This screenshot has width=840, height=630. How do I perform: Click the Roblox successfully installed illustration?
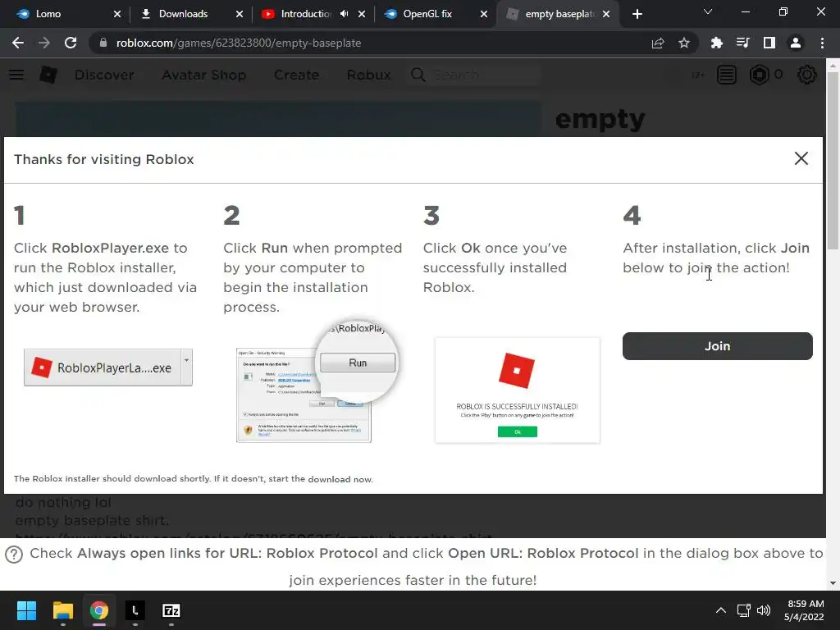click(x=518, y=390)
